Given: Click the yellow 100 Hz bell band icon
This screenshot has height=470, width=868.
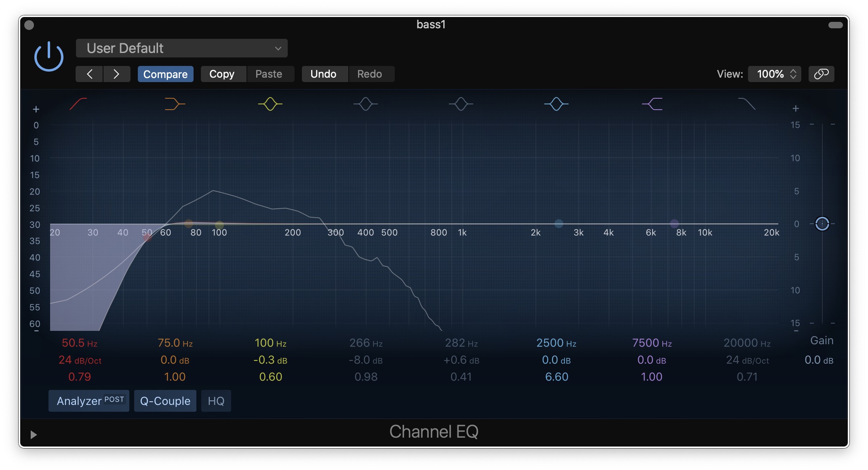Looking at the screenshot, I should click(x=270, y=104).
